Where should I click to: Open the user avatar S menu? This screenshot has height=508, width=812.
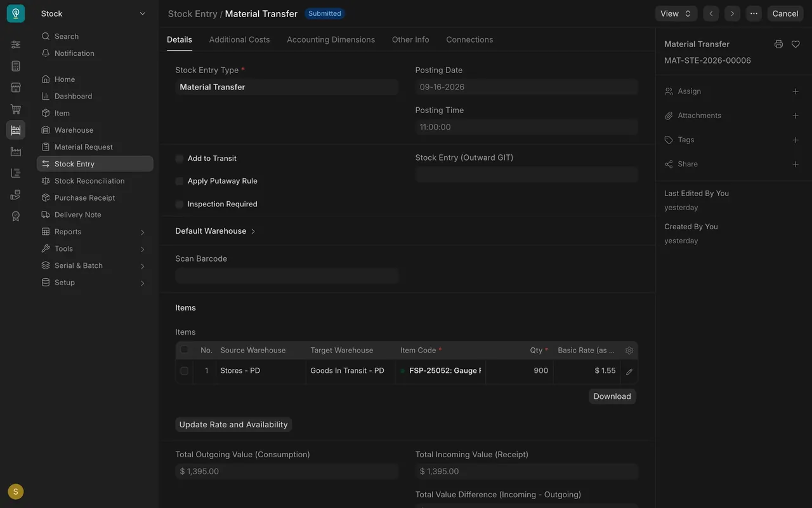click(16, 491)
